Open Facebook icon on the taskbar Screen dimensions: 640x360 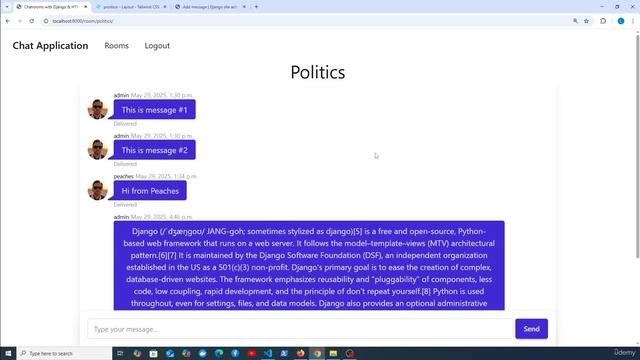click(235, 353)
